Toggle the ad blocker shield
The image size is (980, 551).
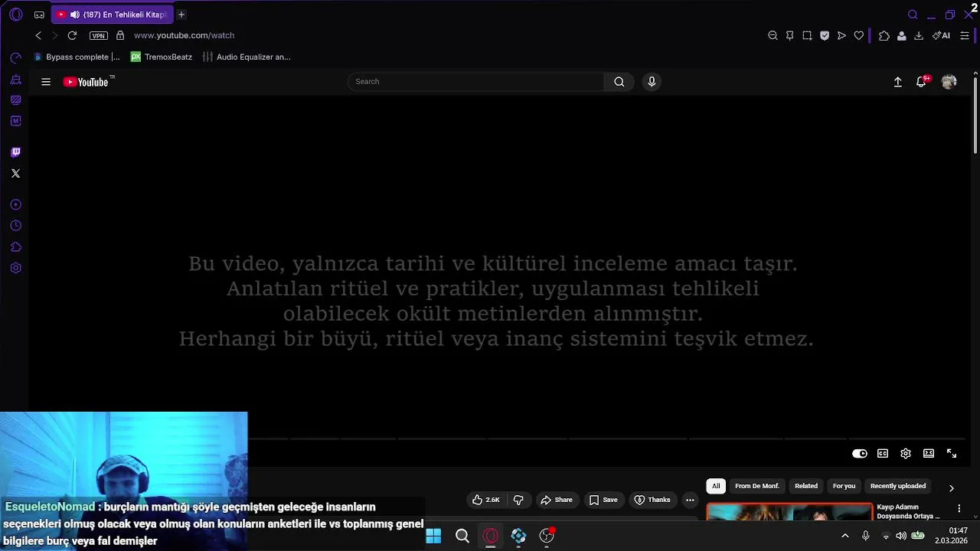pos(825,35)
